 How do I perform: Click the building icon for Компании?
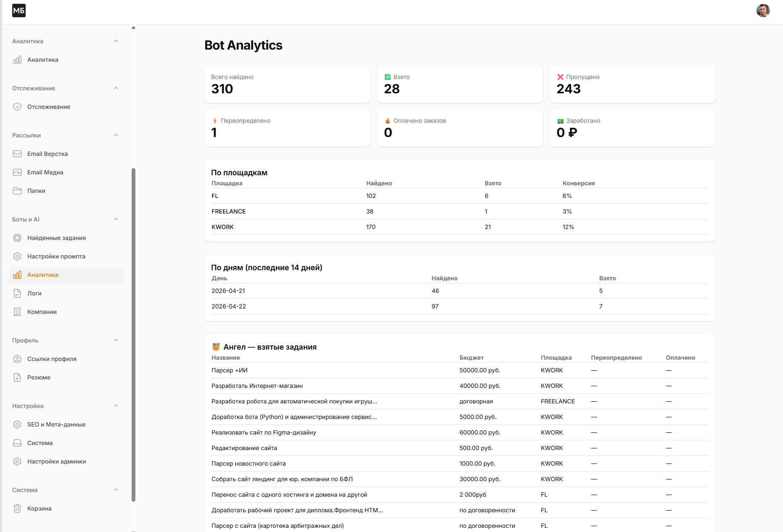pyautogui.click(x=17, y=312)
